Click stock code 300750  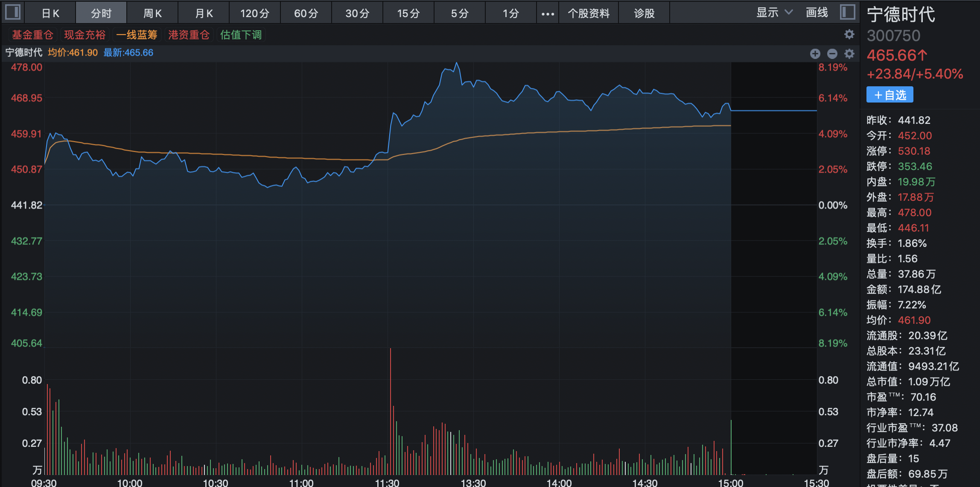tap(893, 36)
